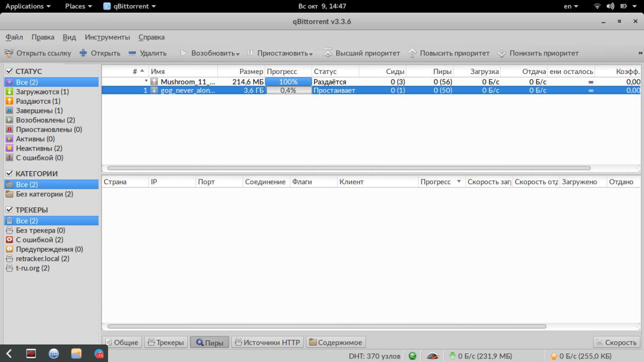Select 'Без категории (2)' category filter
This screenshot has height=362, width=644.
tap(51, 194)
